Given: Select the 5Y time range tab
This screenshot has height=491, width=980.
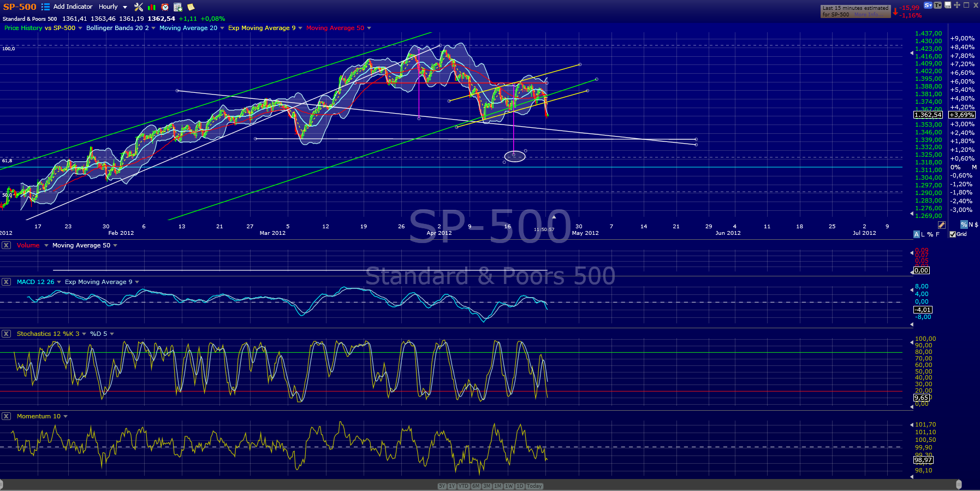Looking at the screenshot, I should pyautogui.click(x=442, y=486).
